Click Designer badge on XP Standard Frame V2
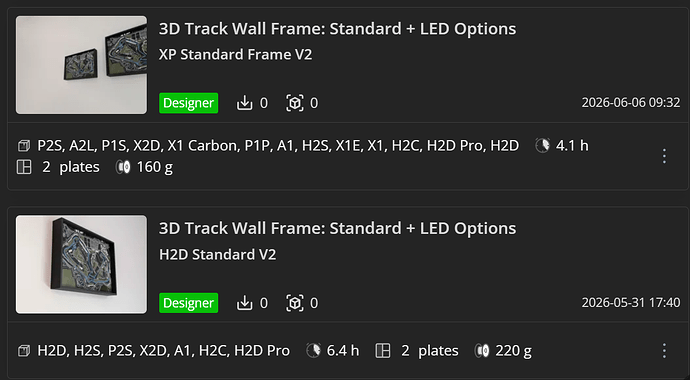This screenshot has height=380, width=690. pos(188,103)
